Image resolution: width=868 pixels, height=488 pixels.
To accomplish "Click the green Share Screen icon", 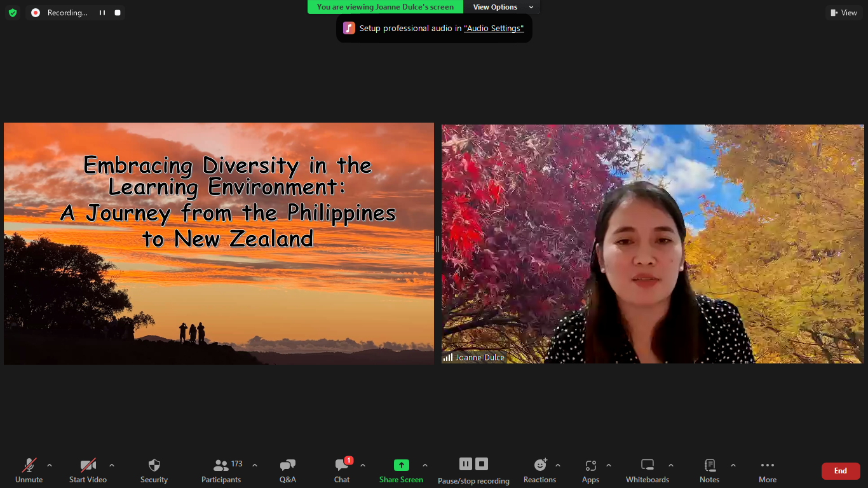I will click(401, 465).
